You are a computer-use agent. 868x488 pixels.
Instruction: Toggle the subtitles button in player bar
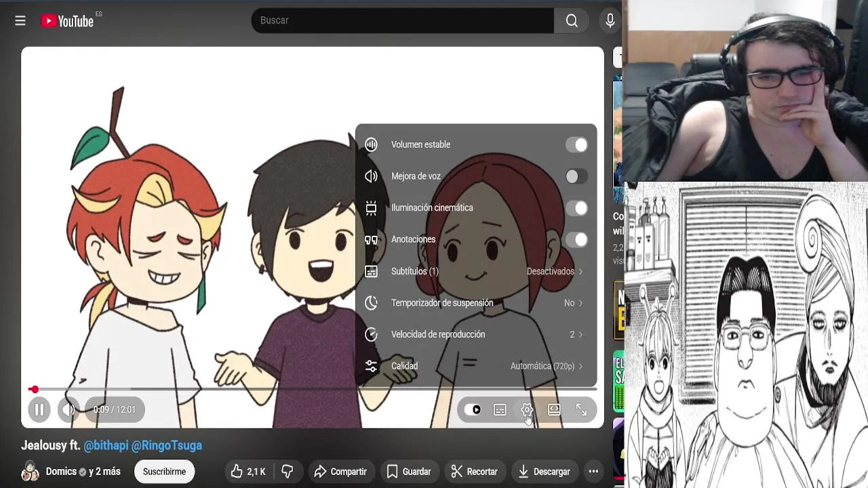tap(500, 410)
